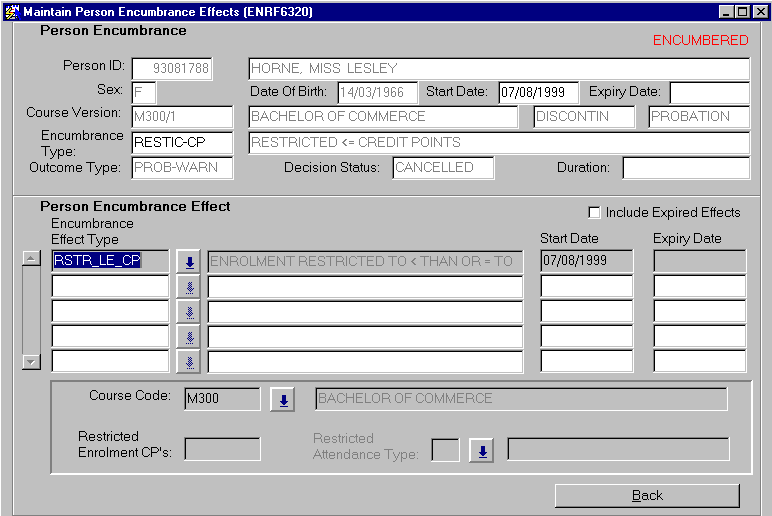
Task: Click the Restricted Enrolment CP's field
Action: click(222, 450)
